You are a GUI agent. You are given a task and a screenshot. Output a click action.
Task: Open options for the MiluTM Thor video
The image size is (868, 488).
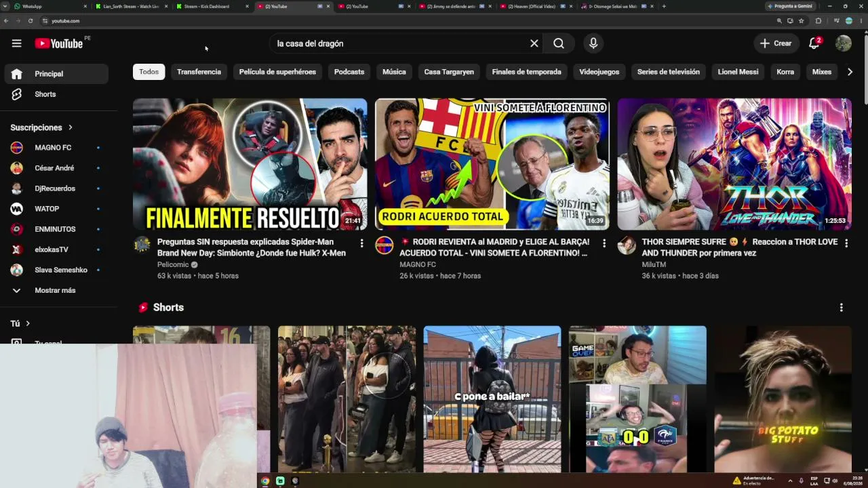coord(846,243)
